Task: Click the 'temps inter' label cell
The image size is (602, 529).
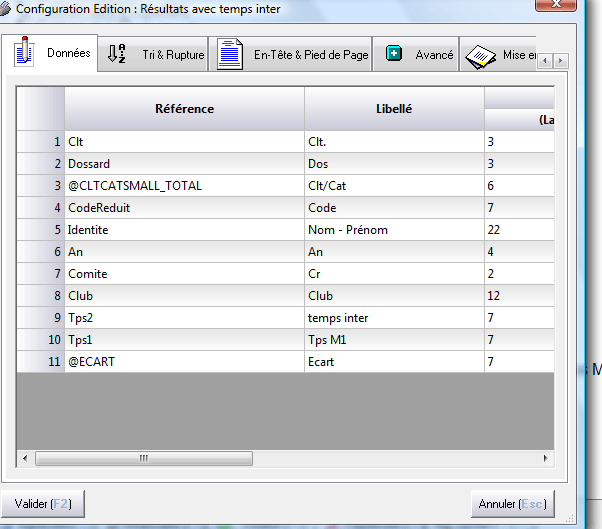Action: tap(394, 317)
